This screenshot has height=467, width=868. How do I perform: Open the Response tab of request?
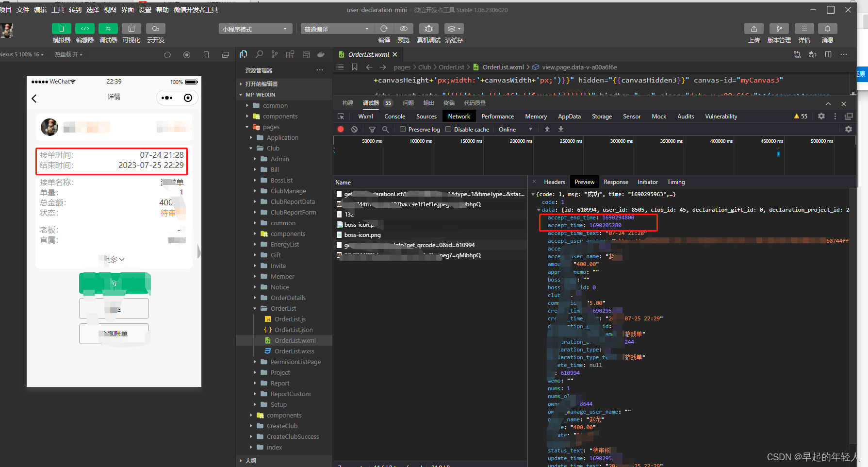tap(616, 182)
